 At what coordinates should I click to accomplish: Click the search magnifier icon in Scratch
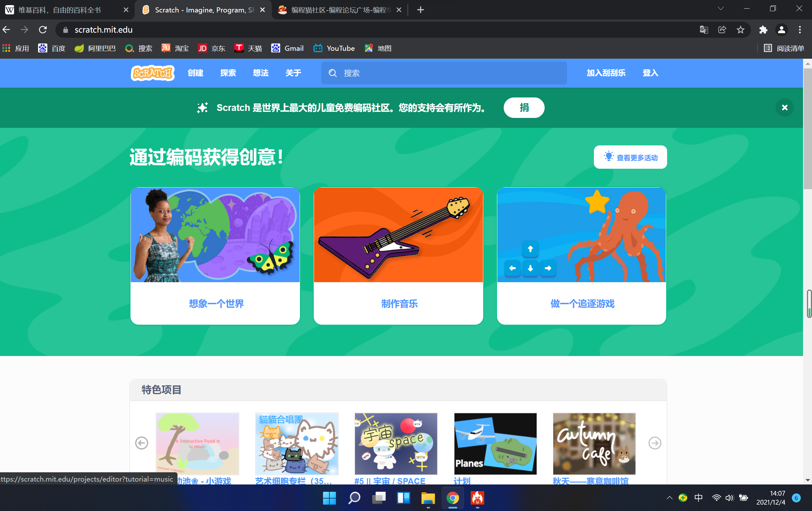[333, 73]
